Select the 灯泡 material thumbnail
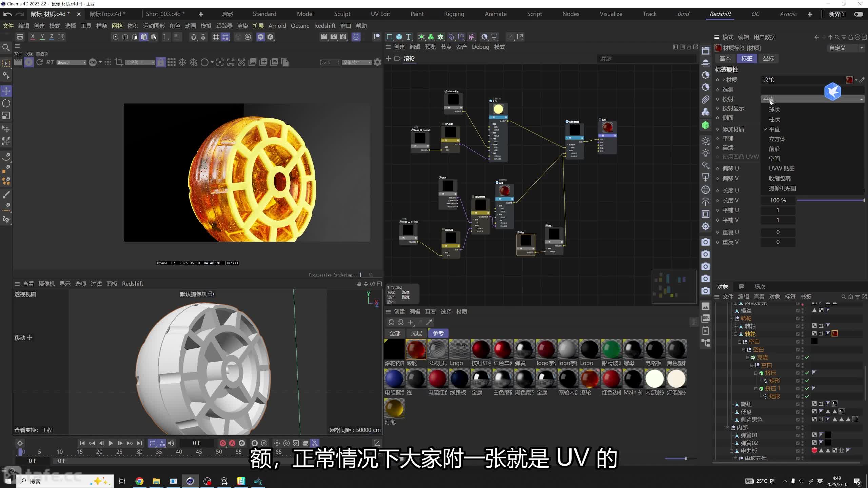This screenshot has width=868, height=488. click(394, 408)
